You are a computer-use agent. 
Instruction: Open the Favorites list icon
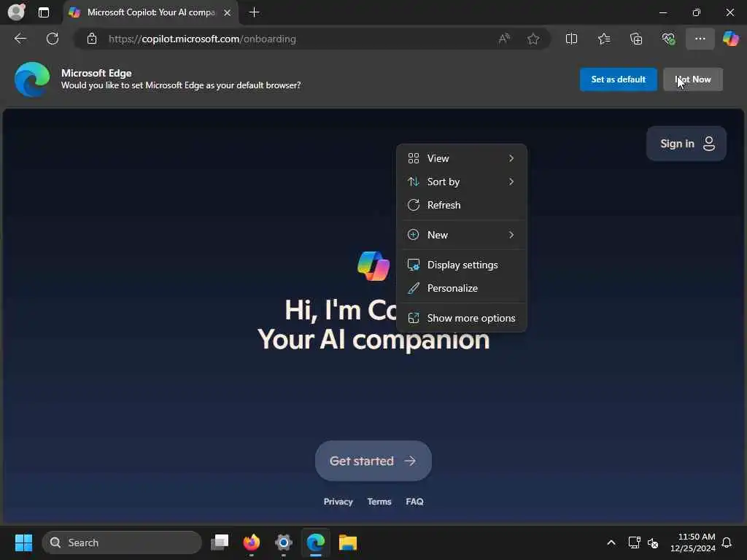603,39
